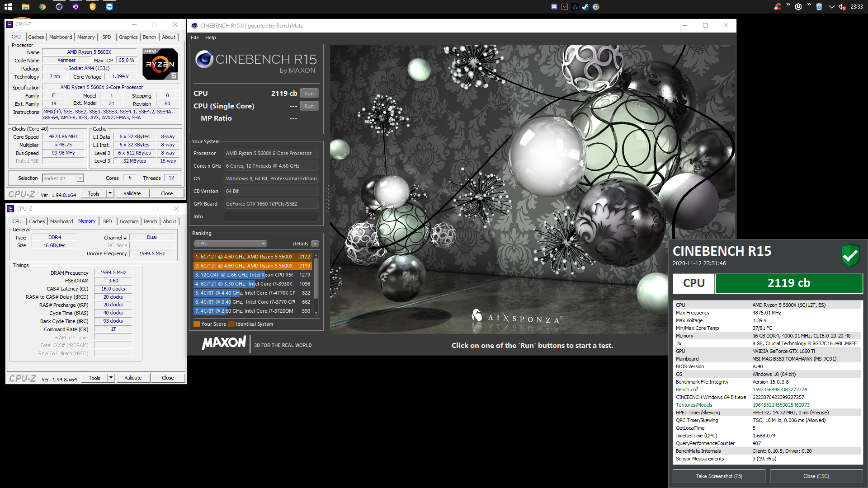The image size is (868, 488).
Task: Open the Steam shortcut icon
Action: coord(585,7)
